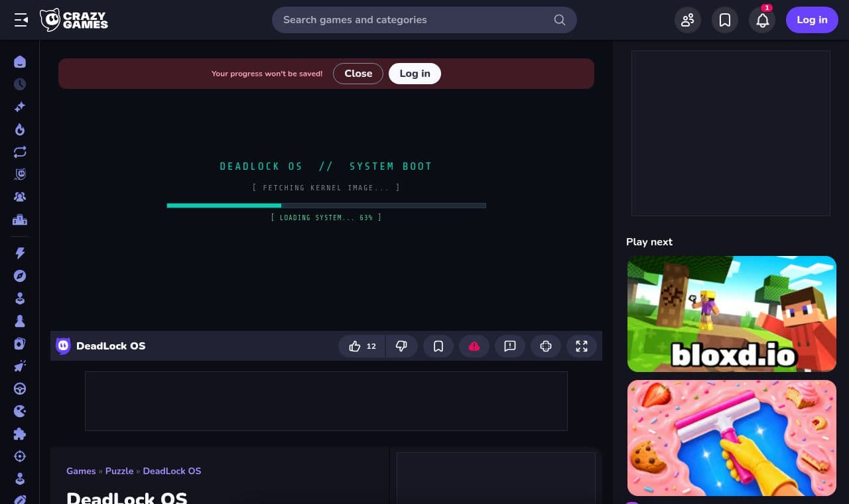The image size is (849, 504).
Task: Open Updated games loop-arrows icon
Action: tap(20, 152)
